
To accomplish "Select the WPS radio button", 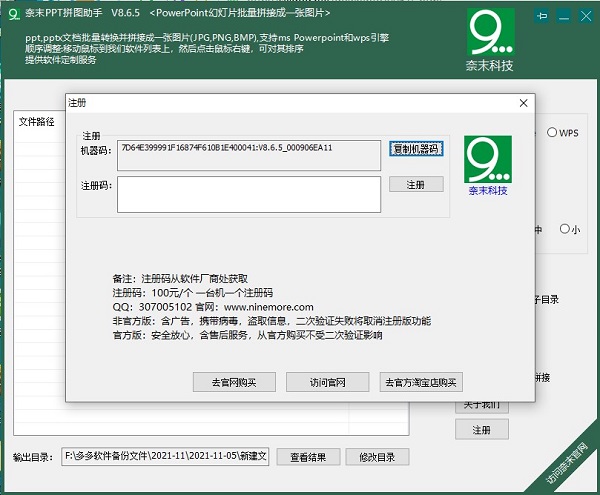I will tap(552, 132).
